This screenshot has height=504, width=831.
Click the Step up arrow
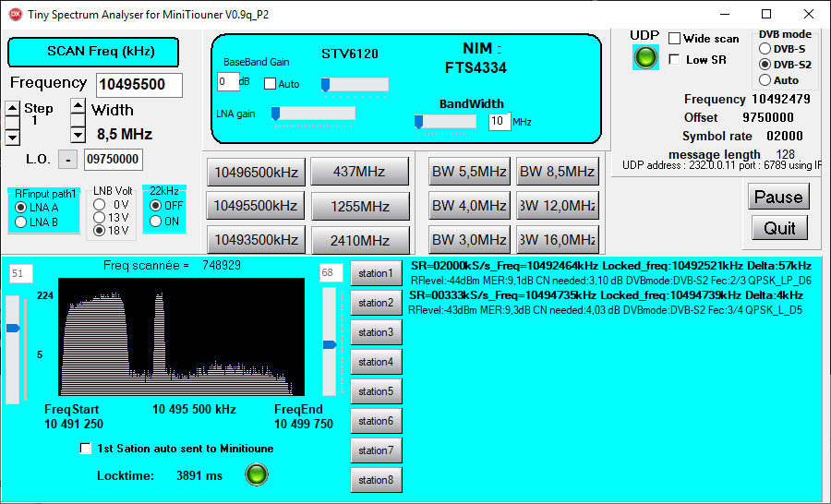pos(12,106)
